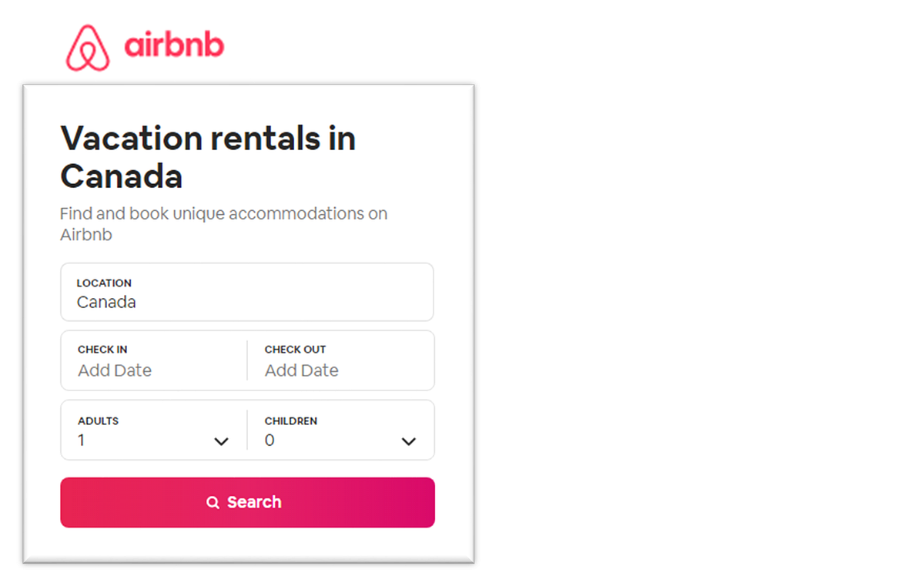The image size is (924, 576).
Task: Click the Adults value showing 1
Action: 82,440
